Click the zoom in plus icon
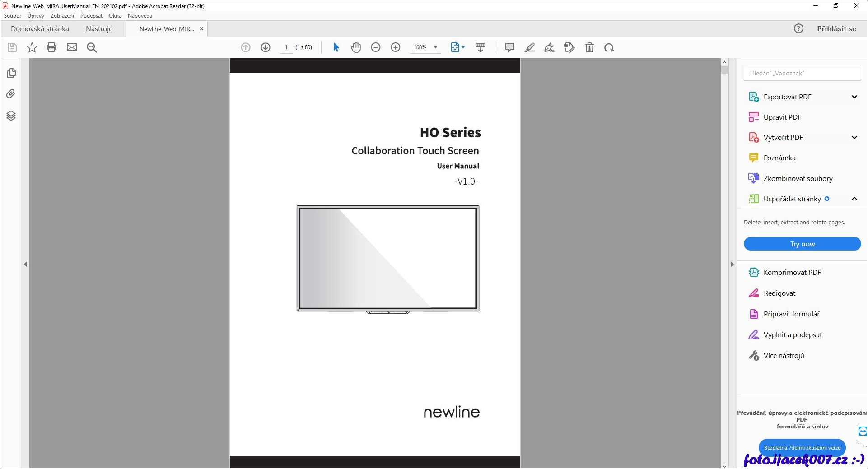Image resolution: width=868 pixels, height=469 pixels. (396, 47)
